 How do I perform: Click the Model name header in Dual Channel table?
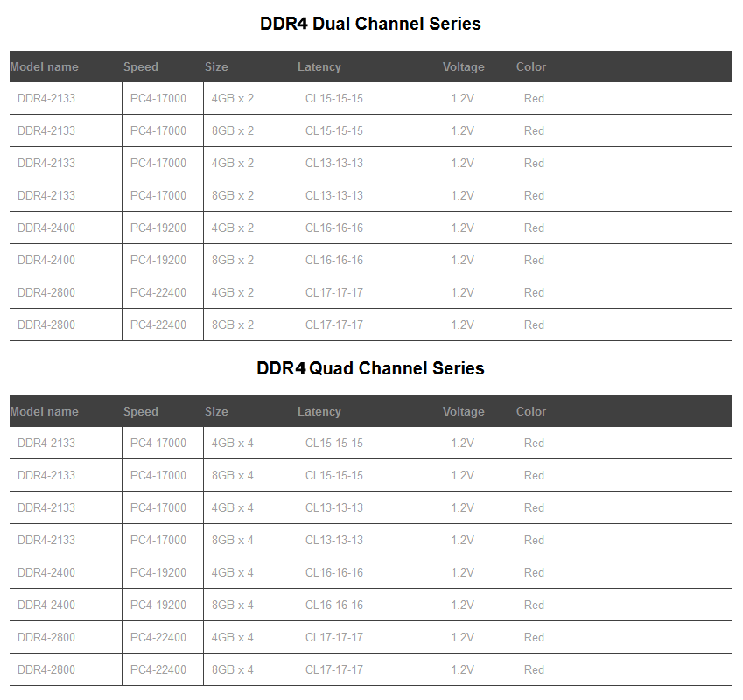(x=44, y=66)
